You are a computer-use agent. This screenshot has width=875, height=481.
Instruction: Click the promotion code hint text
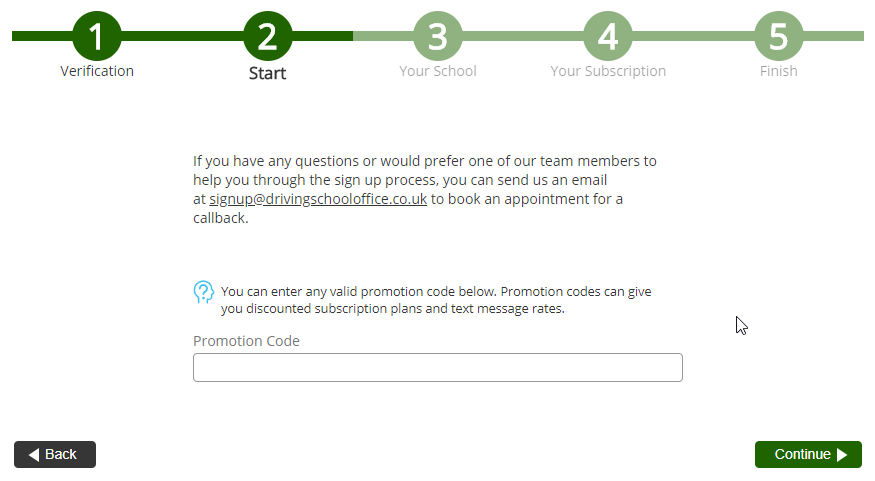coord(436,300)
